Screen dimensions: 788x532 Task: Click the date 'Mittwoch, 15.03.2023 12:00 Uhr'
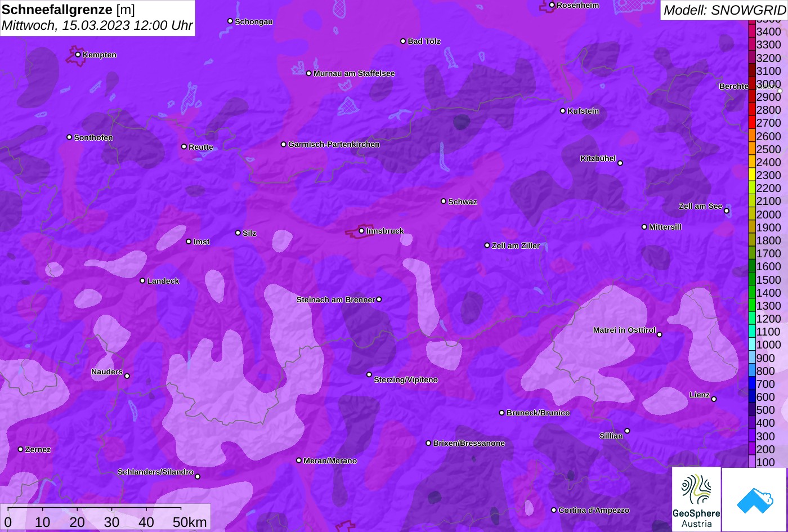click(97, 25)
